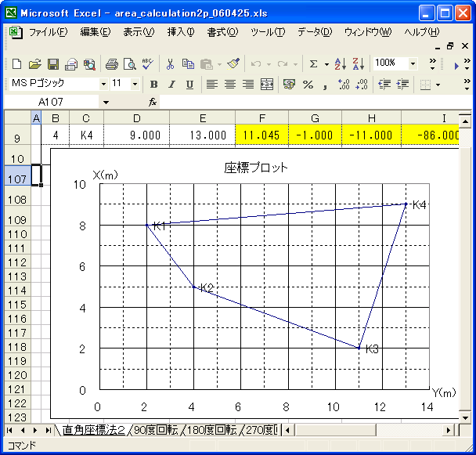Click the horizontal scrollbar right arrow
The width and height of the screenshot is (476, 455).
click(x=448, y=431)
